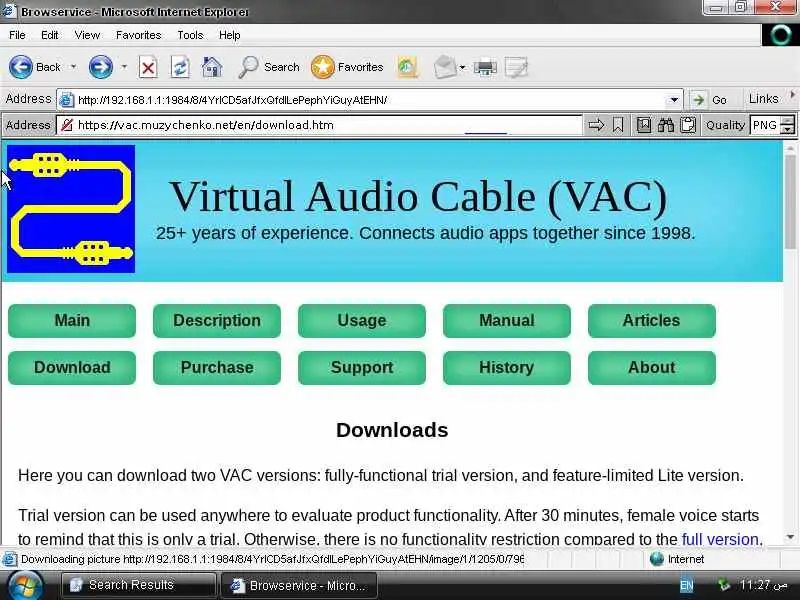Click the Edit page toolbar icon

coord(516,67)
